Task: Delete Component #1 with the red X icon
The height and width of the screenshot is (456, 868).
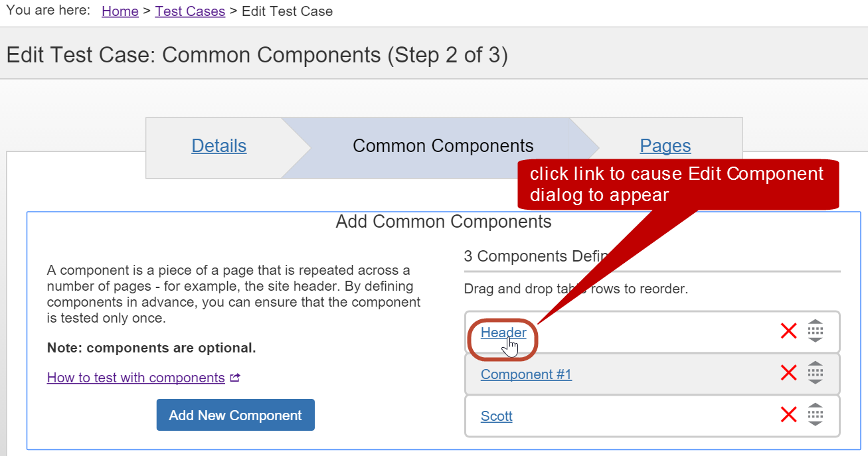Action: (x=788, y=373)
